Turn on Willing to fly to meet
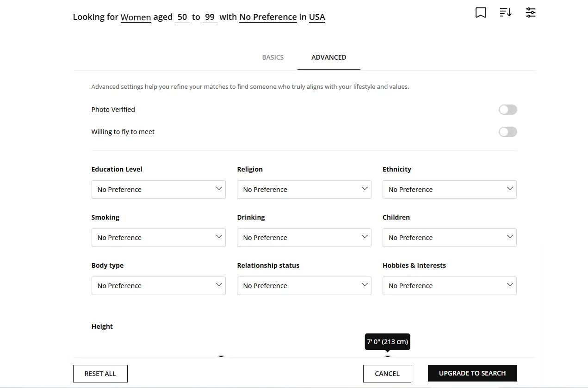The width and height of the screenshot is (588, 388). pos(508,132)
